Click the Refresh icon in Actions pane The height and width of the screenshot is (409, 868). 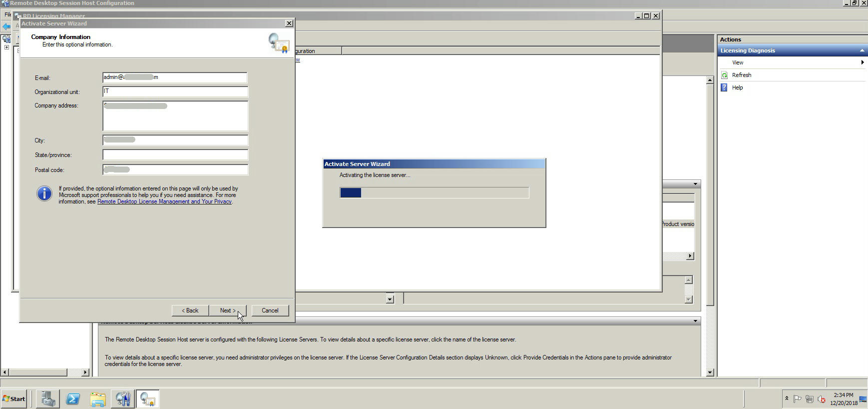725,75
